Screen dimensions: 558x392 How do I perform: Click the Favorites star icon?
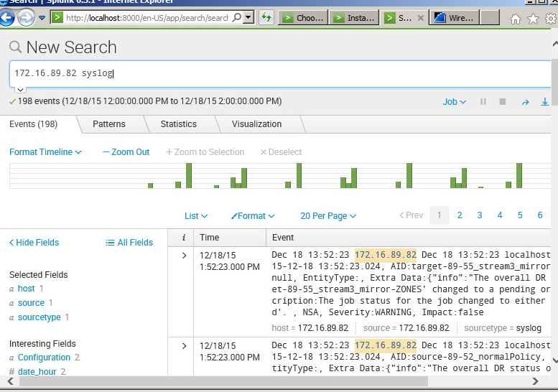533,19
